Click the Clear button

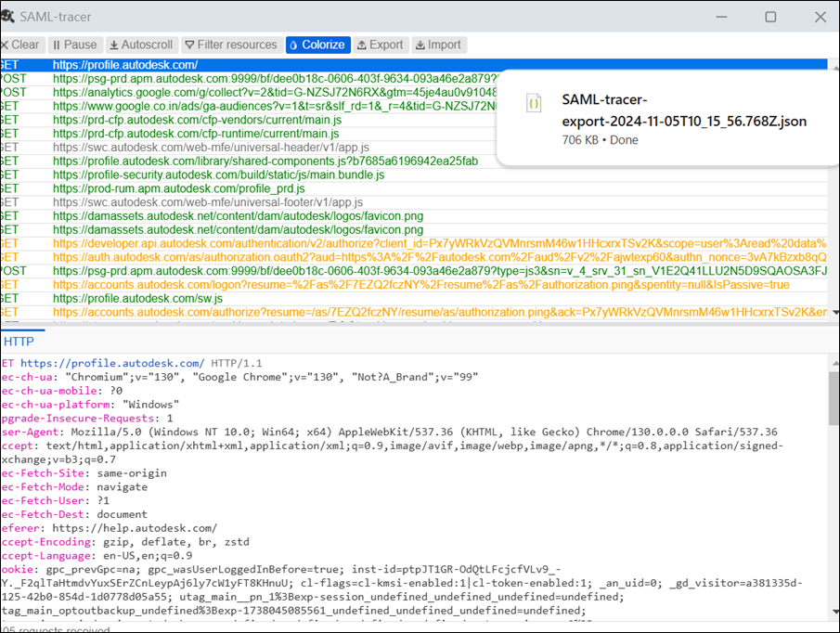click(x=21, y=45)
